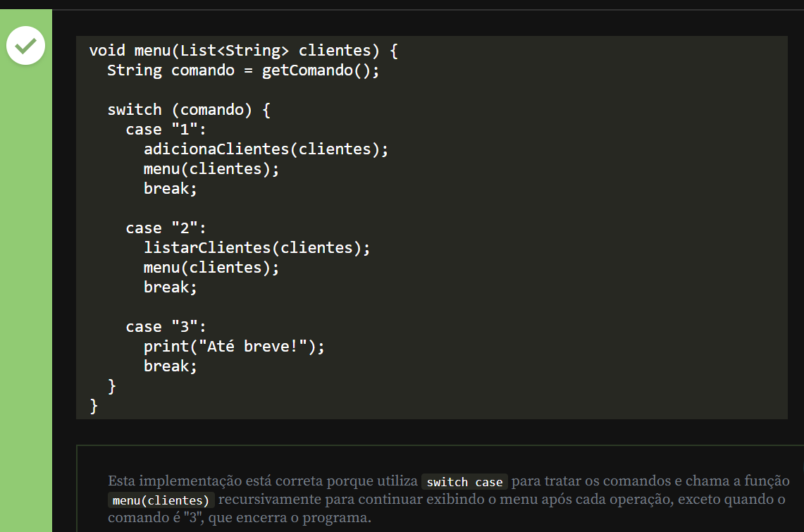804x532 pixels.
Task: Click the listarClientes(clientes) line
Action: (256, 248)
